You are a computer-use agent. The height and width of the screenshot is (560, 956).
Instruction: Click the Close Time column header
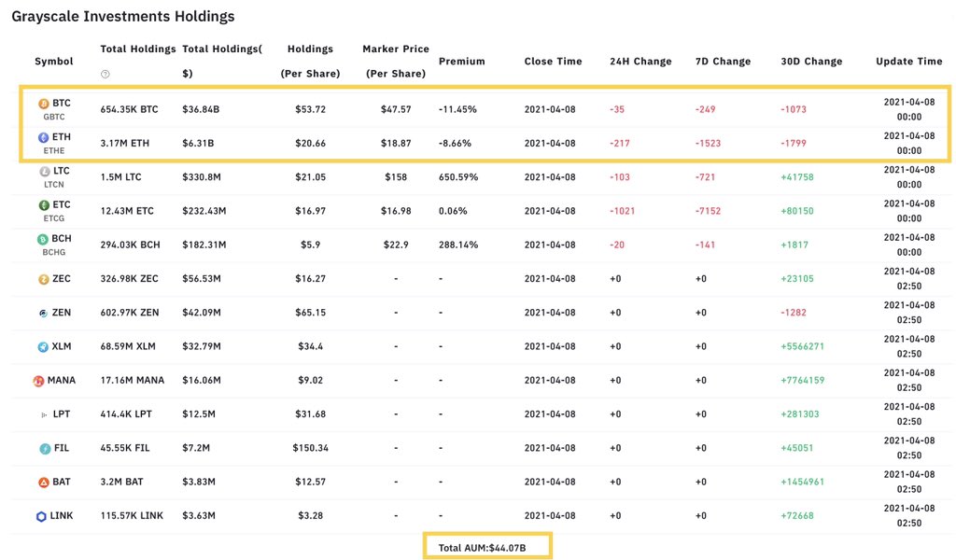[x=553, y=61]
